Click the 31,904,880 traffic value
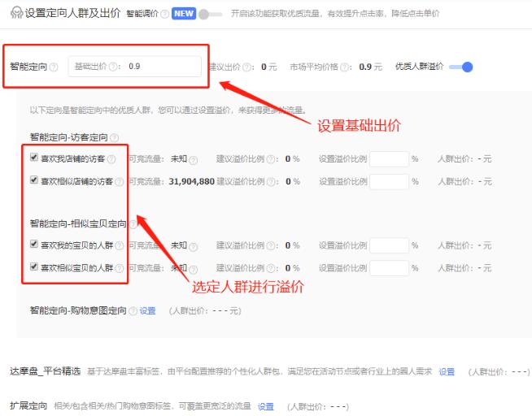 tap(192, 181)
